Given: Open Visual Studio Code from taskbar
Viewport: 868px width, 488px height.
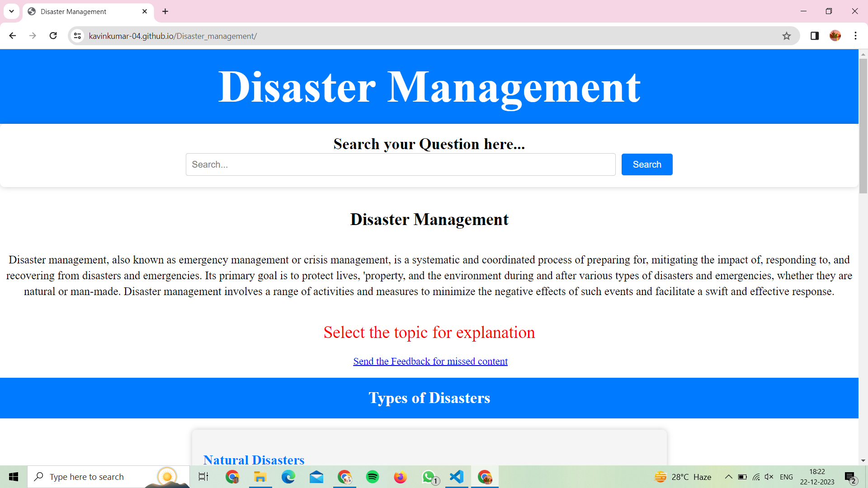Looking at the screenshot, I should 457,477.
